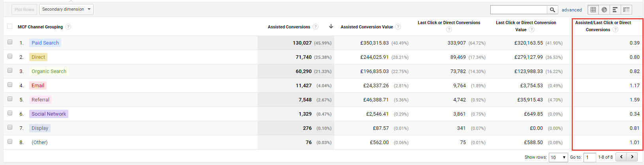Select the Organic Search row checkbox

(x=10, y=70)
